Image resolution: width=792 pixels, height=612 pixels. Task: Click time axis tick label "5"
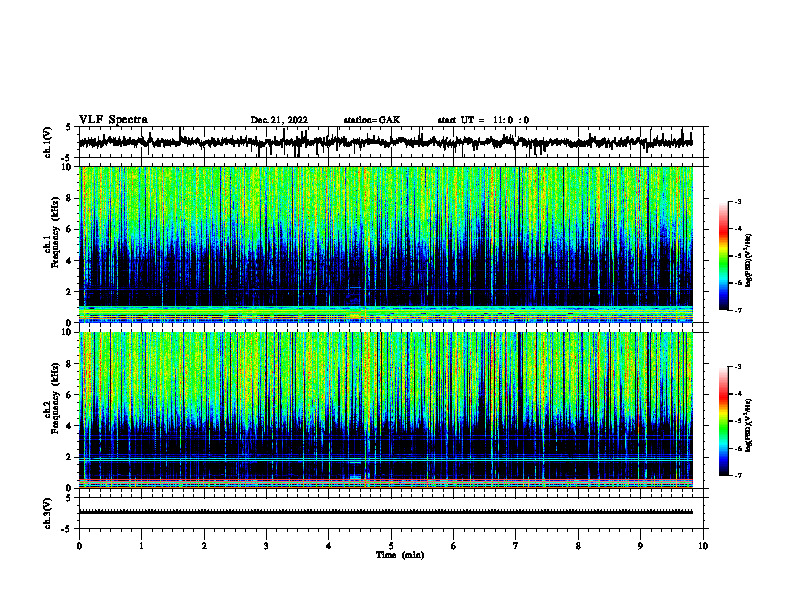point(391,546)
